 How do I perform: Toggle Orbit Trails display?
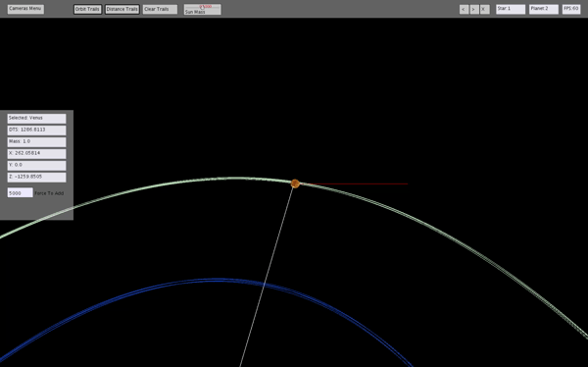point(88,10)
